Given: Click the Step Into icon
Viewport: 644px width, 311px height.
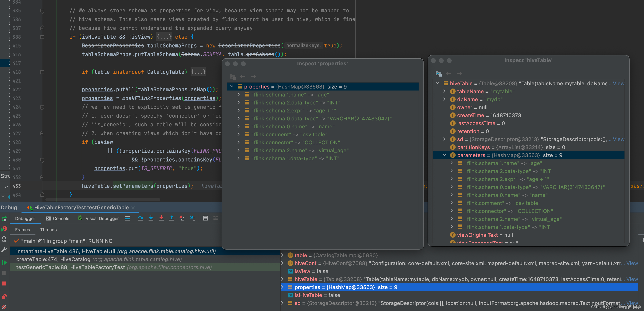Looking at the screenshot, I should point(151,218).
